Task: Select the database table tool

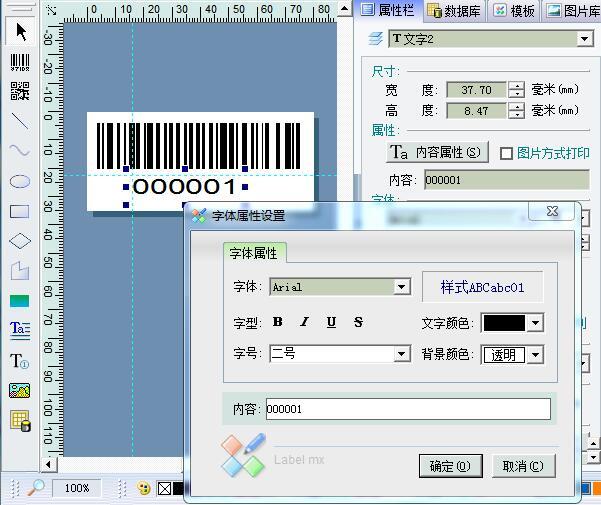Action: click(20, 421)
